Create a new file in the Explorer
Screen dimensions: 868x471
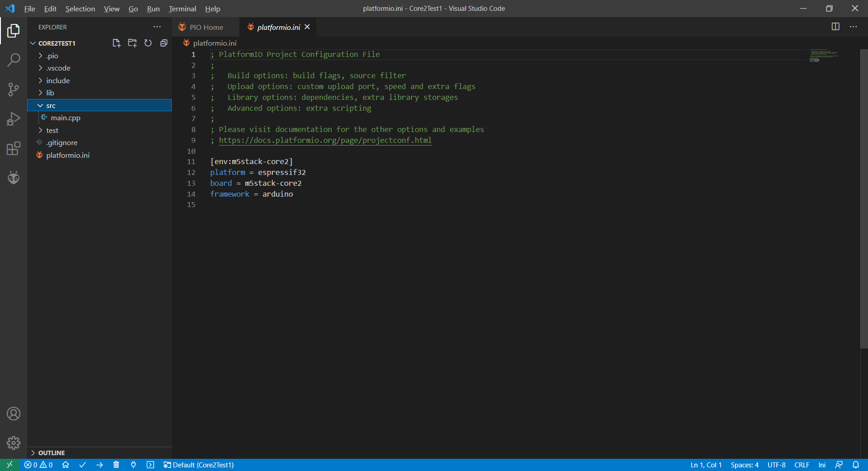click(117, 43)
